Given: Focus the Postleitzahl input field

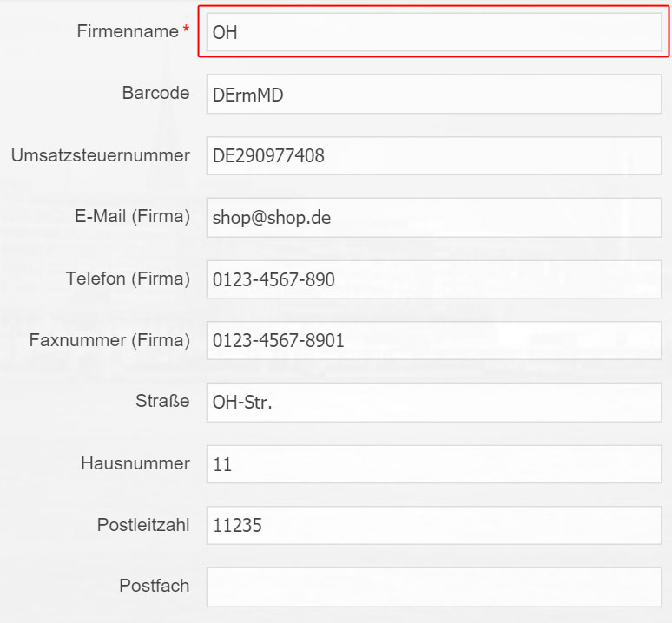Looking at the screenshot, I should [434, 525].
